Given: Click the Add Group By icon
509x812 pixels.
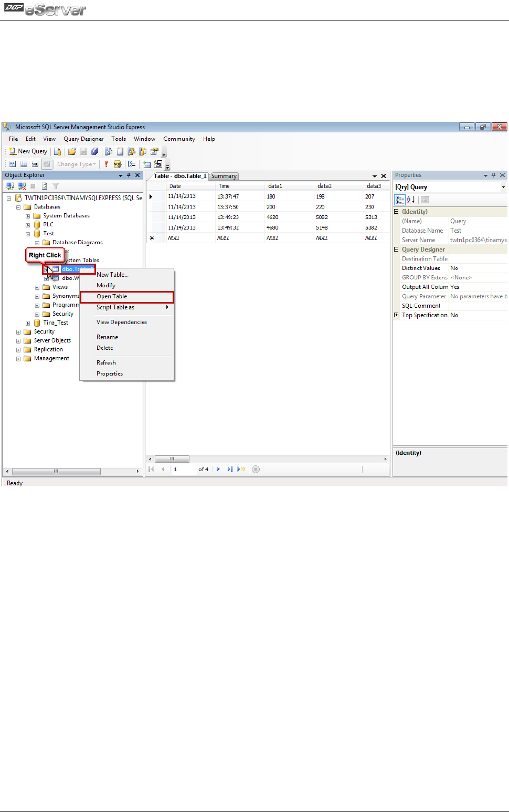Looking at the screenshot, I should coord(132,164).
